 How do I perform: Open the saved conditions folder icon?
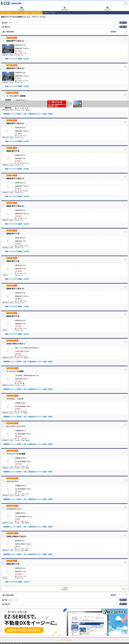point(107,8)
